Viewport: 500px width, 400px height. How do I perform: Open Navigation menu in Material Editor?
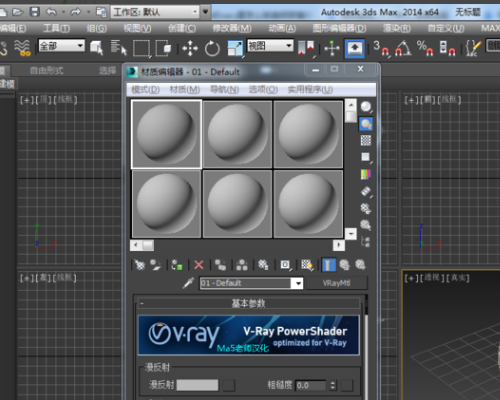224,90
